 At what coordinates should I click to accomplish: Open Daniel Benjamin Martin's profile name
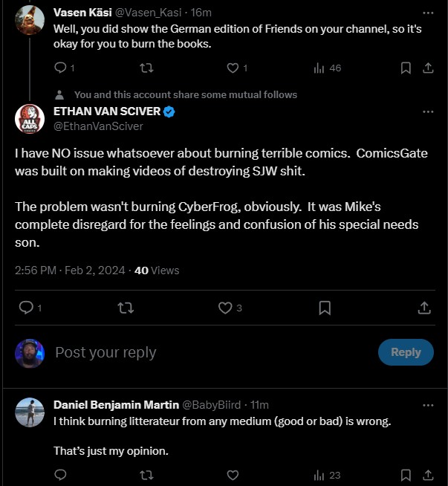tap(116, 405)
